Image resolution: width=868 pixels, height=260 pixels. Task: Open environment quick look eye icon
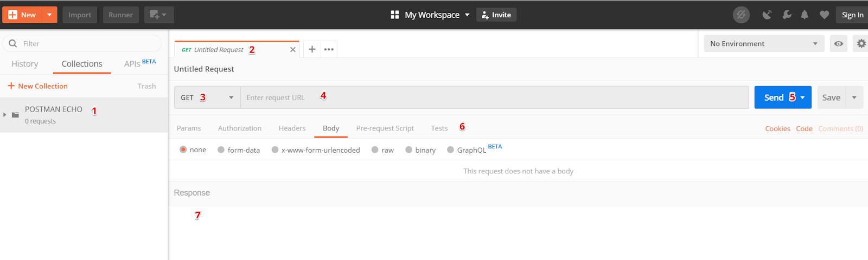pos(839,43)
